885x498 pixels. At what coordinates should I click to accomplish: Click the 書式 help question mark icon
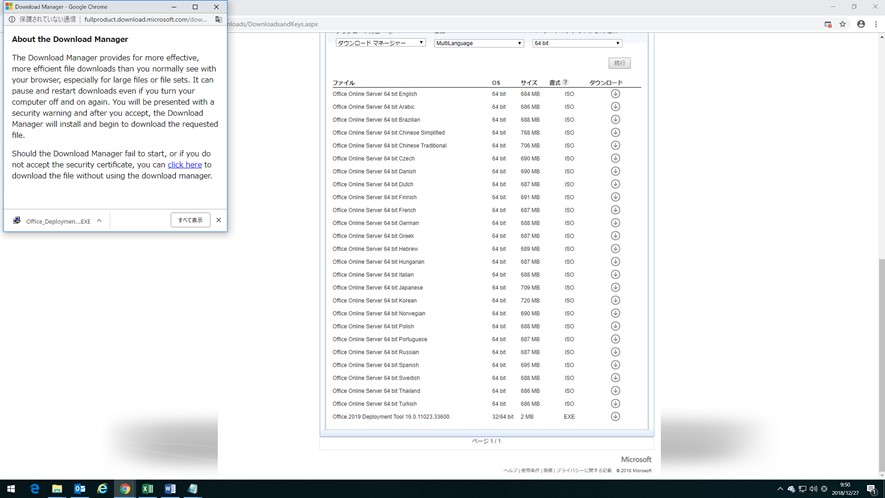pyautogui.click(x=566, y=82)
